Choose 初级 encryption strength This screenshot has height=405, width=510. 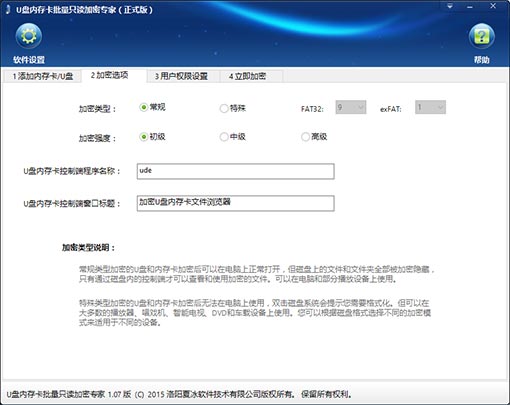pos(144,137)
